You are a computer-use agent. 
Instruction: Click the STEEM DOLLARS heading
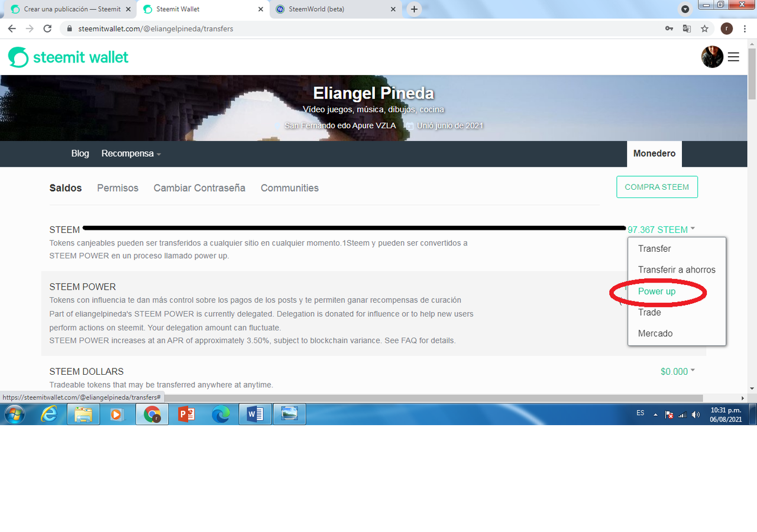pyautogui.click(x=86, y=372)
